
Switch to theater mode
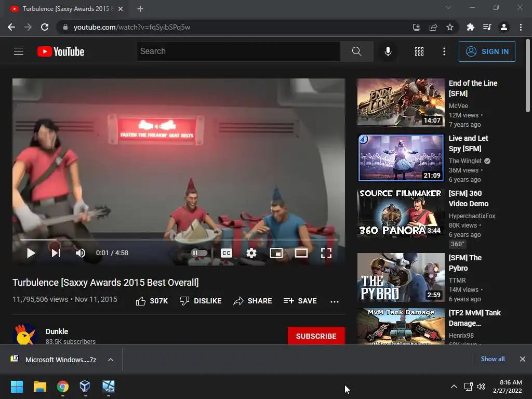point(301,253)
